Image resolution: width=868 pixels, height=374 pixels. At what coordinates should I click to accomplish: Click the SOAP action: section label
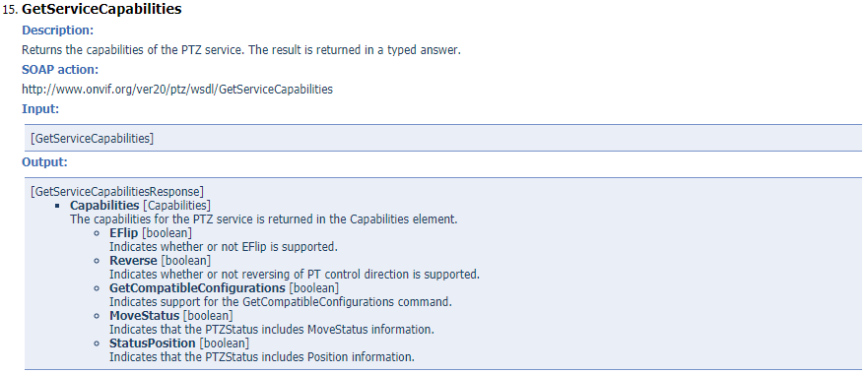(x=60, y=70)
